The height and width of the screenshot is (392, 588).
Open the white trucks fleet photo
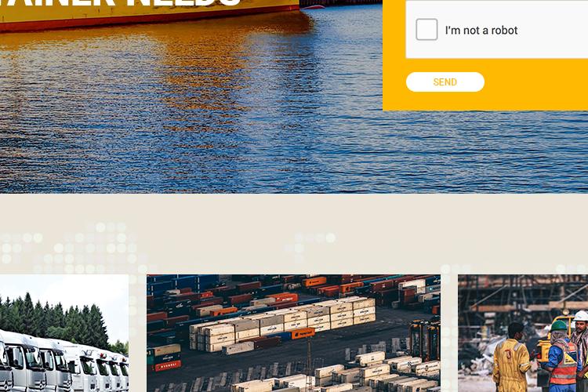pyautogui.click(x=64, y=333)
